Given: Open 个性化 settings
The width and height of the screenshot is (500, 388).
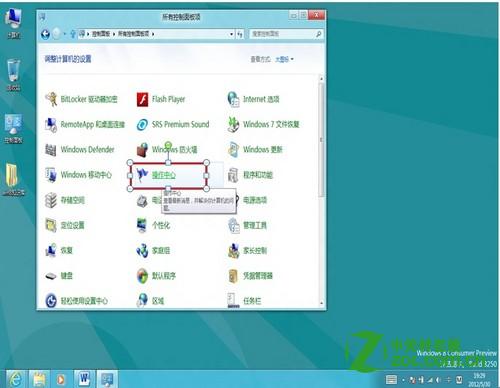Looking at the screenshot, I should tap(153, 225).
